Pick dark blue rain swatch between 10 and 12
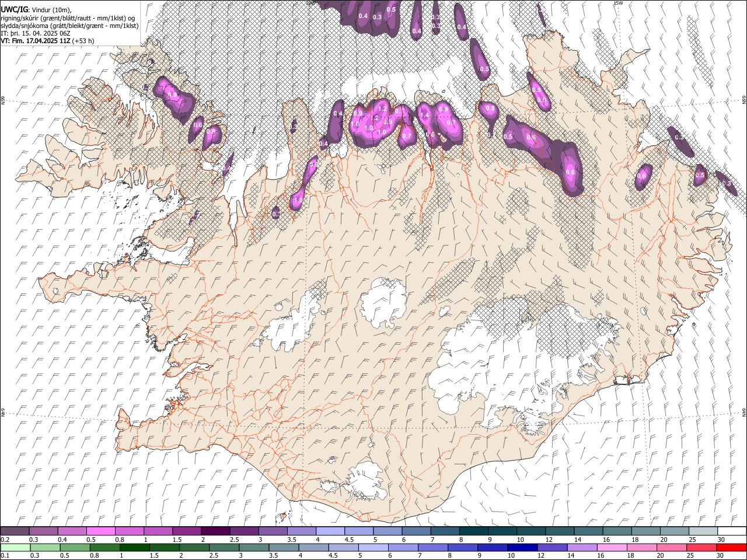Viewport: 747px width, 560px height. tap(522, 547)
